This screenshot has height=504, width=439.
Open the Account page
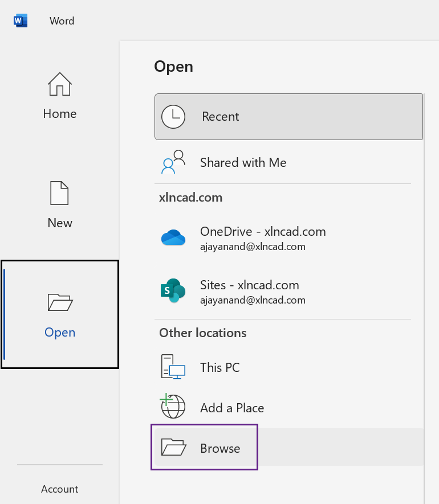pos(59,489)
